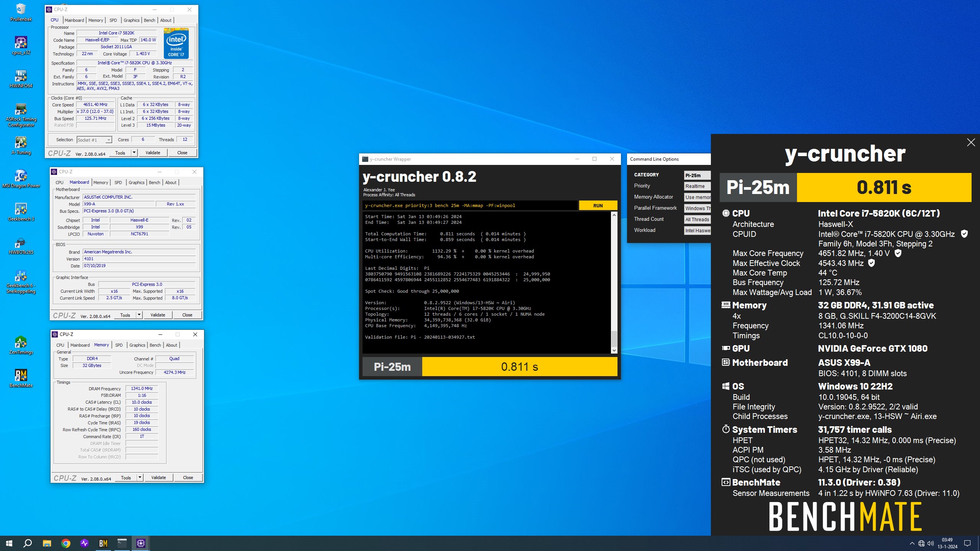
Task: Switch to Mainboard tab in top CPU-Z window
Action: (74, 20)
